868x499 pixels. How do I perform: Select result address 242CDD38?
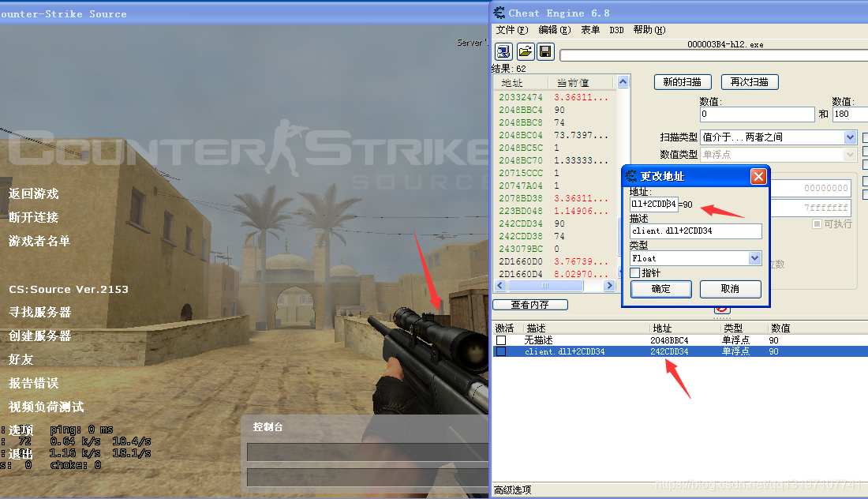(521, 237)
